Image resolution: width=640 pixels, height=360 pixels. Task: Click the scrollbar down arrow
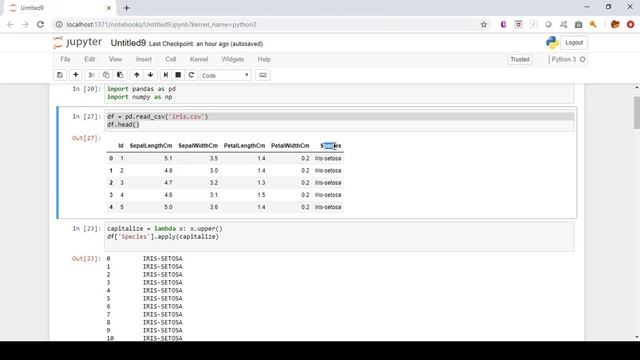point(637,337)
